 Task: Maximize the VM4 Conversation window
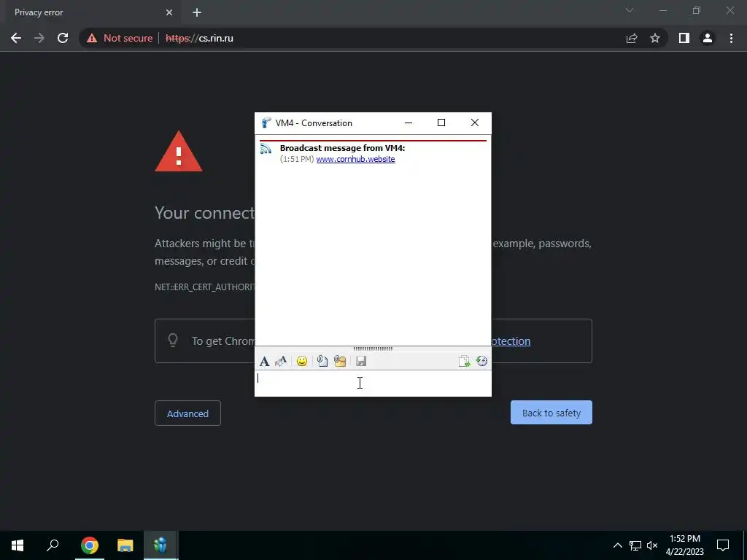click(x=441, y=122)
